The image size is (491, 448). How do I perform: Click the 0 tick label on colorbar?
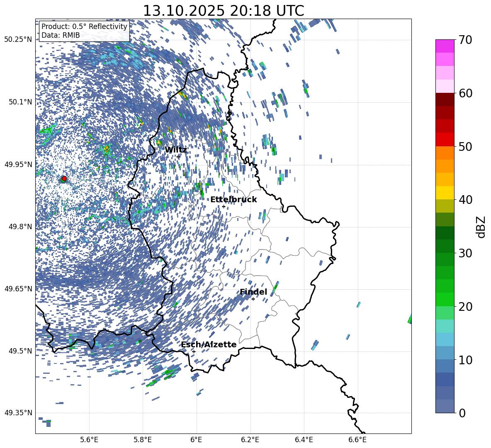[462, 413]
